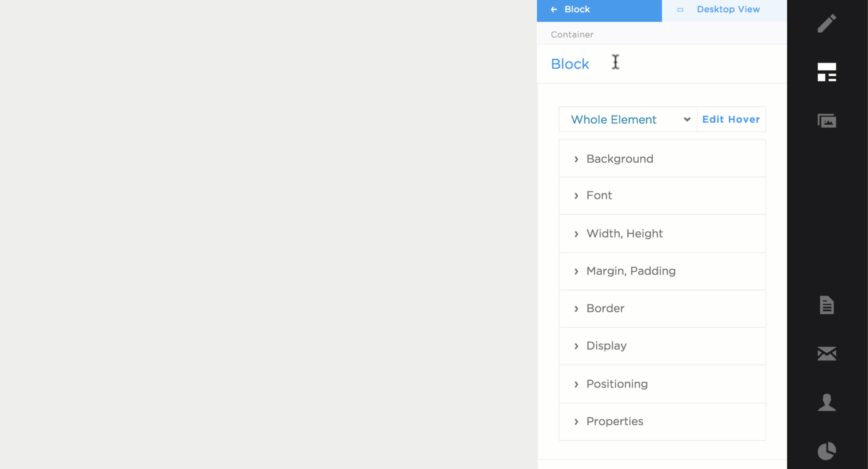This screenshot has height=469, width=868.
Task: Click the Edit Hover button
Action: (x=731, y=119)
